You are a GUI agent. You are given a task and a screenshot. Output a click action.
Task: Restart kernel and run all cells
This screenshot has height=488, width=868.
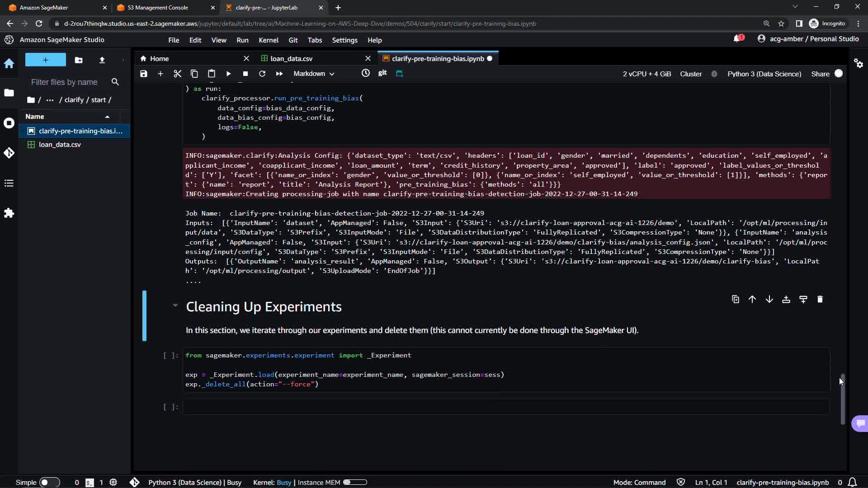(x=279, y=74)
